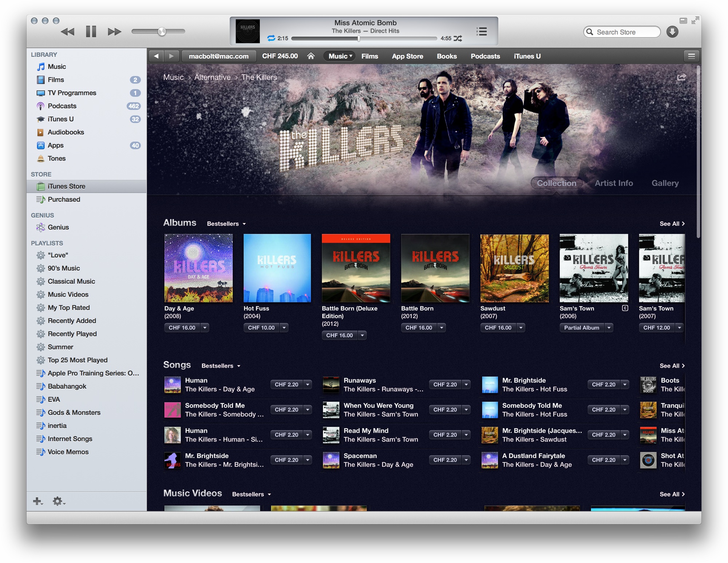Expand options arrow for Spaceman price

tap(466, 460)
